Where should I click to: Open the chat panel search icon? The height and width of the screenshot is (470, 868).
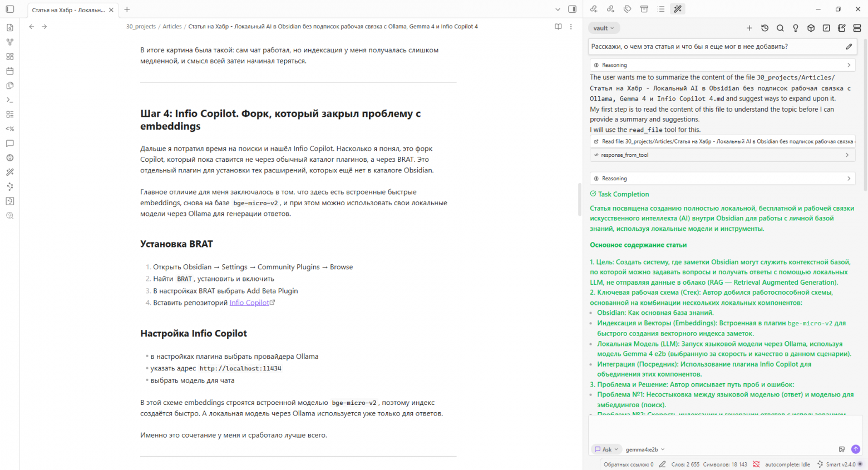780,28
